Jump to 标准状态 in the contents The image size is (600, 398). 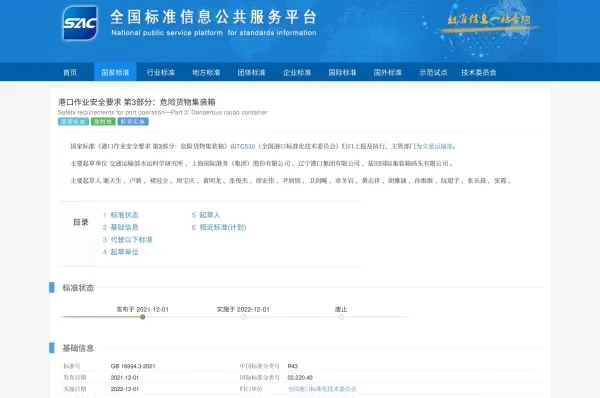pyautogui.click(x=121, y=215)
